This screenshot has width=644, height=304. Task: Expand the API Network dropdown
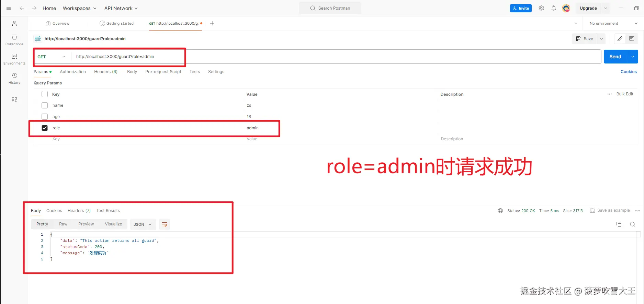pos(121,8)
